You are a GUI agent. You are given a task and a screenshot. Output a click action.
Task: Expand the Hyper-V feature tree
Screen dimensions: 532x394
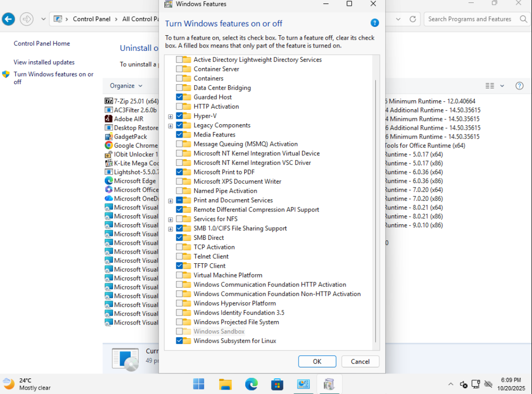click(x=170, y=116)
